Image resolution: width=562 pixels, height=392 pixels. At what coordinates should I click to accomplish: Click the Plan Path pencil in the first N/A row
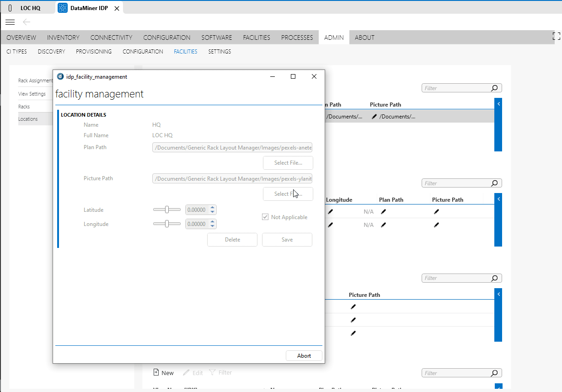(x=384, y=212)
